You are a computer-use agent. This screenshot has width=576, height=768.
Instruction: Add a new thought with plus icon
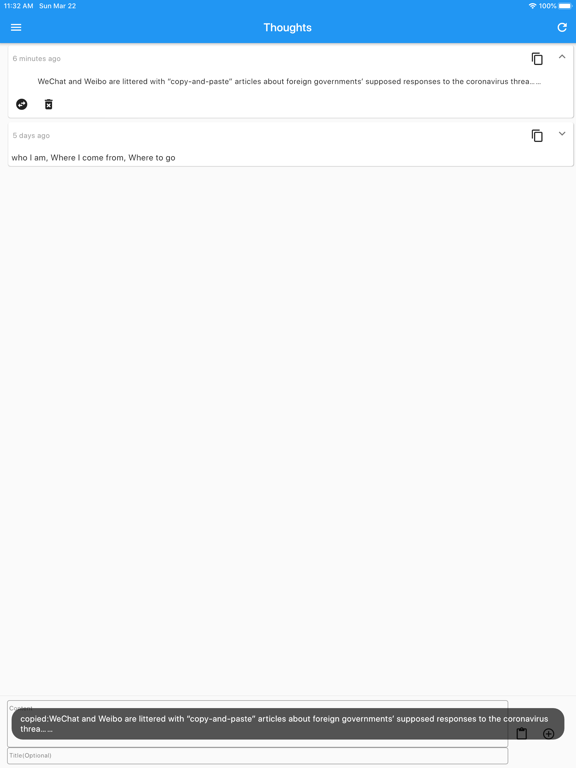coord(549,733)
